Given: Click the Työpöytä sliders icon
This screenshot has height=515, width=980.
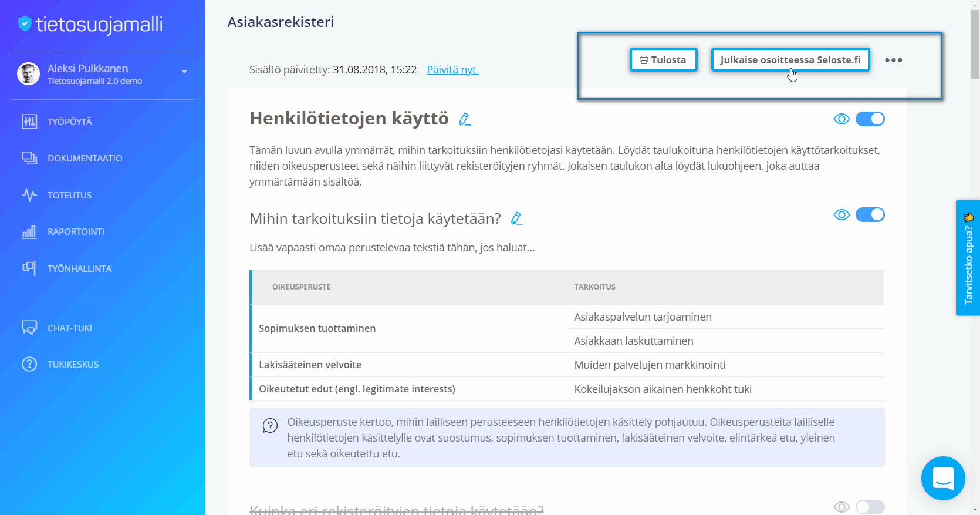Looking at the screenshot, I should [29, 122].
